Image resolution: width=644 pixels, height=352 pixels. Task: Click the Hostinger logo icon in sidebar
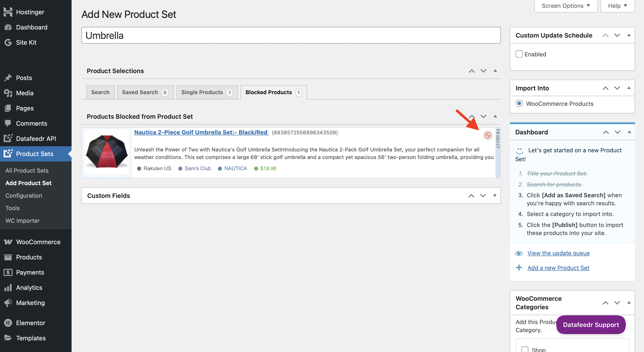point(8,12)
